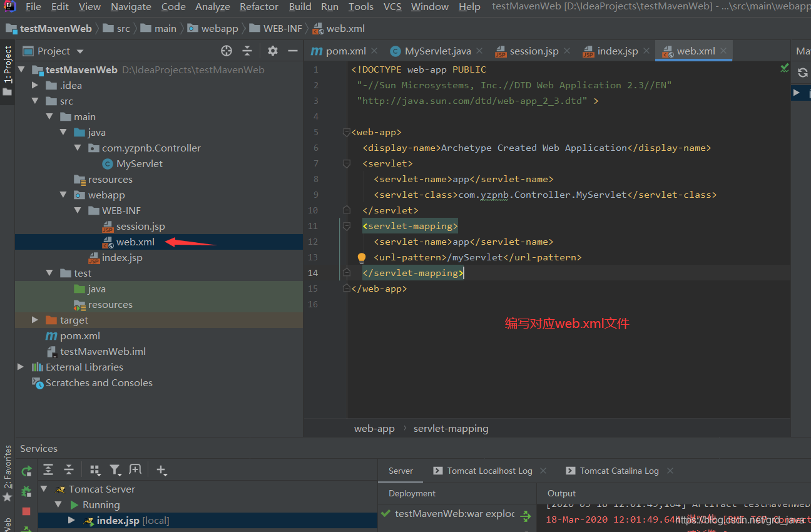The width and height of the screenshot is (811, 532).
Task: Click the yellow light bulb intention icon
Action: (361, 257)
